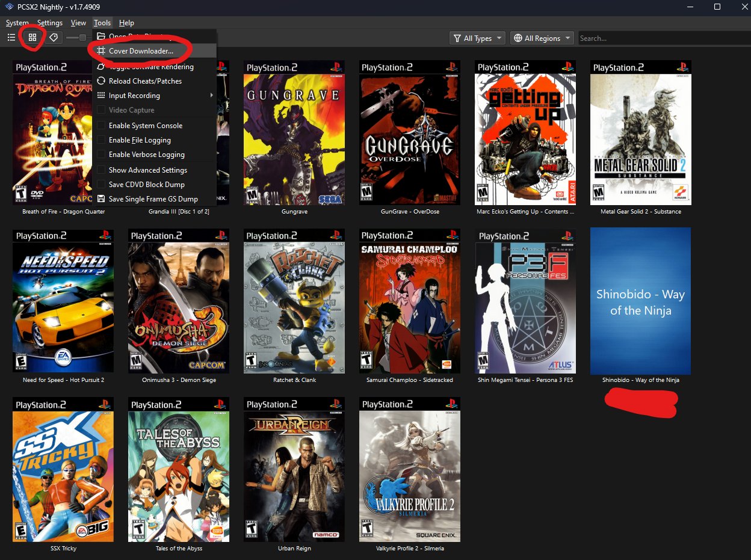Click the title 'Grandia III [Disc 1 of 2]'

tap(179, 212)
